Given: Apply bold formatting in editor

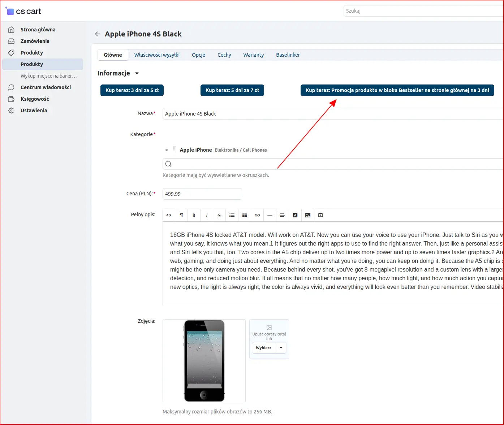Looking at the screenshot, I should click(194, 215).
